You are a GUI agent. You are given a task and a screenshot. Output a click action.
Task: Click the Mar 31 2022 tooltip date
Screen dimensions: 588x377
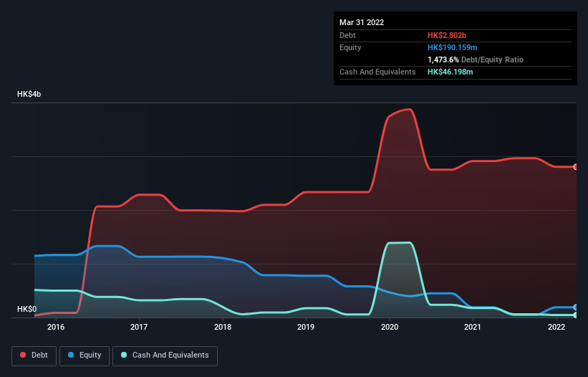click(x=362, y=22)
